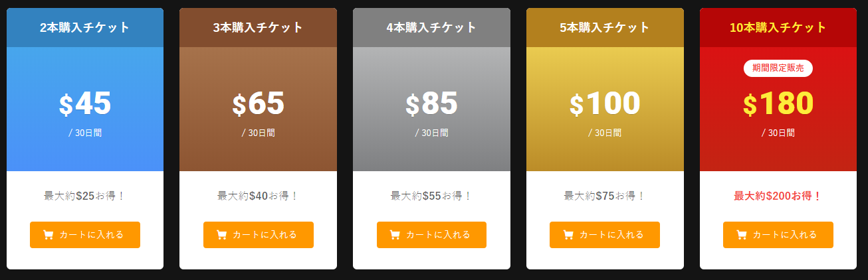Viewport: 868px width, 280px height.
Task: Add the $85 four-bottle ticket to cart
Action: (x=431, y=235)
